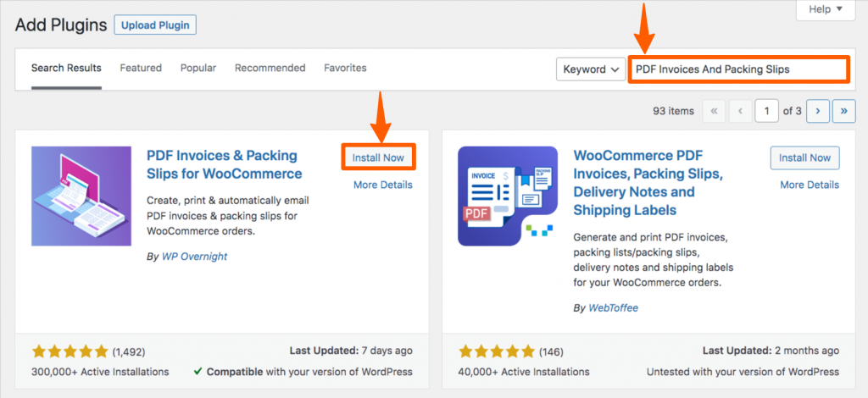Expand the Help panel
The width and height of the screenshot is (868, 398).
(x=826, y=9)
